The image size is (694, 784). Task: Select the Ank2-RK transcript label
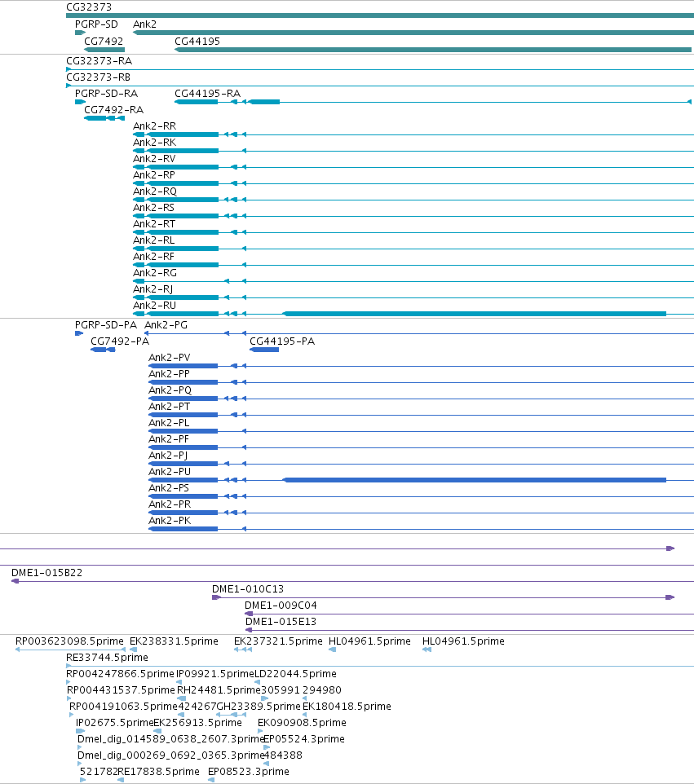pyautogui.click(x=155, y=143)
